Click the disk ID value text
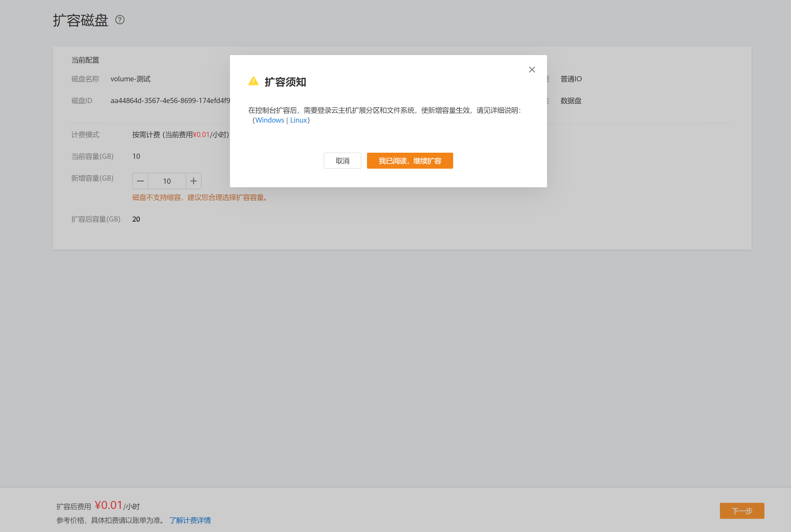 (x=170, y=101)
